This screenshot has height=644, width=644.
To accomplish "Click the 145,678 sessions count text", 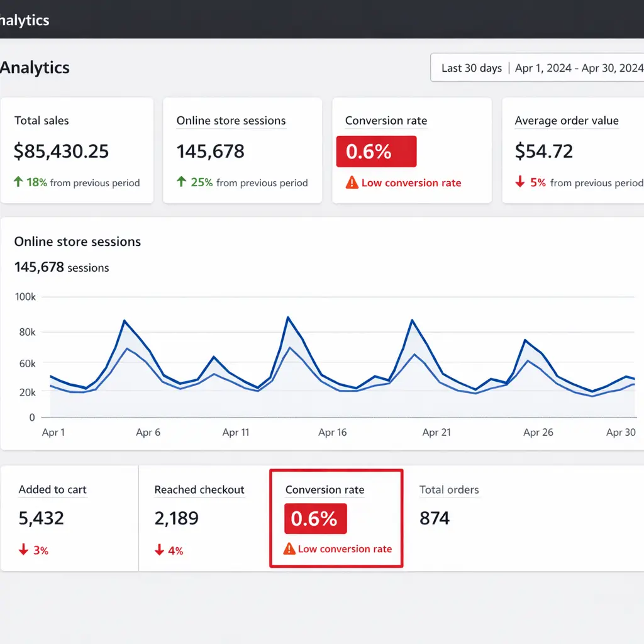I will (x=61, y=267).
